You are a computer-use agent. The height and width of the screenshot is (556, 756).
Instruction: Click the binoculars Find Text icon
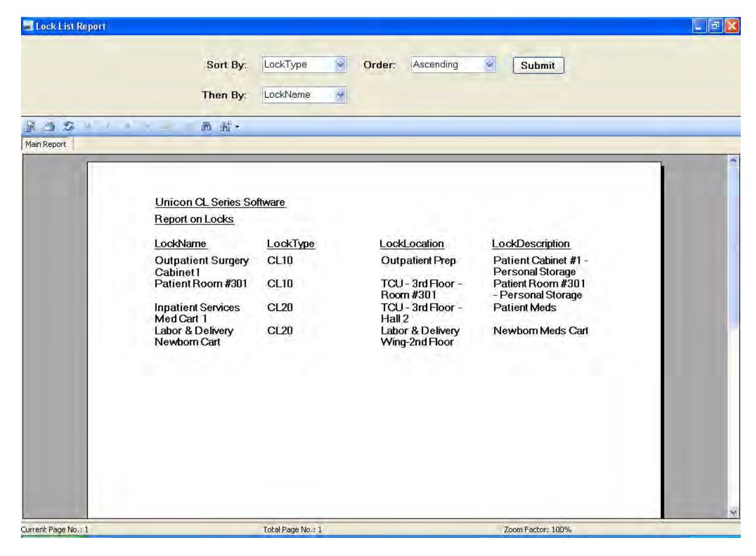[x=206, y=126]
